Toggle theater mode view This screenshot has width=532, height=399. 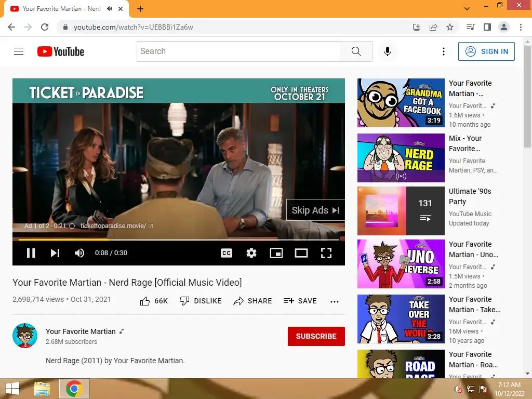(x=301, y=253)
